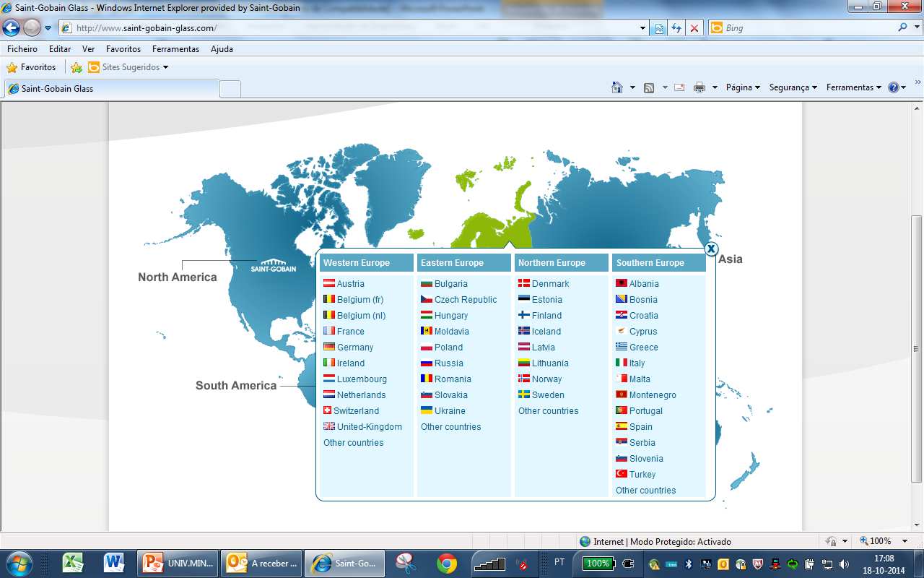
Task: Click the Bluetooth tray icon
Action: point(689,564)
